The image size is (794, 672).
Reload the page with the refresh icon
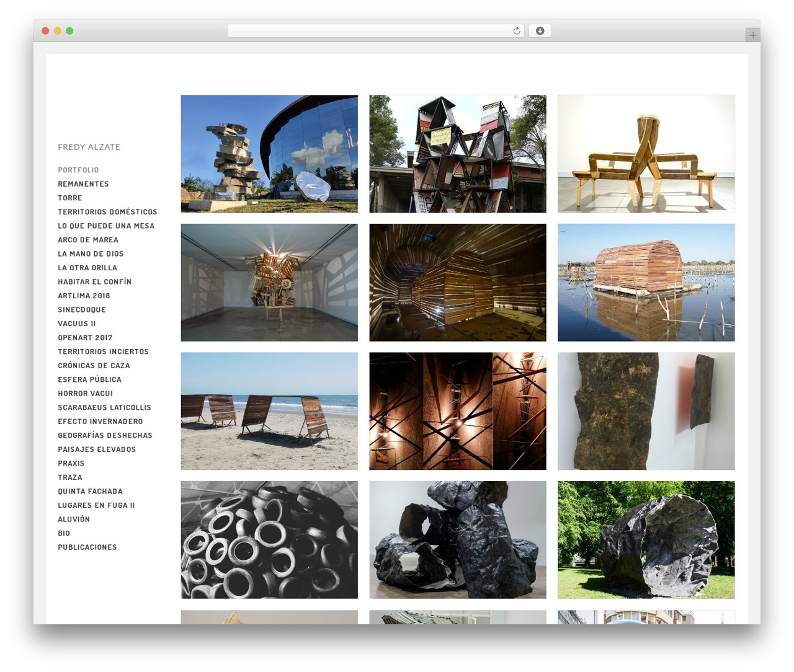(x=516, y=31)
